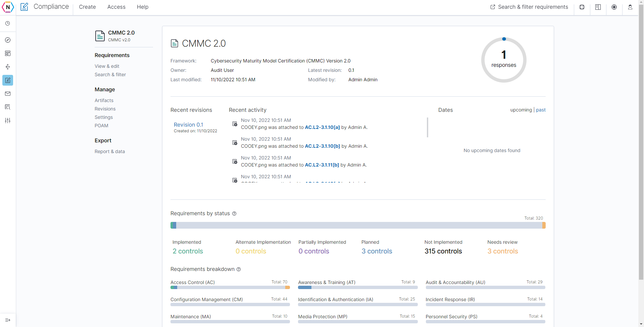Open the network nodes sidebar icon
This screenshot has height=327, width=644.
[8, 67]
